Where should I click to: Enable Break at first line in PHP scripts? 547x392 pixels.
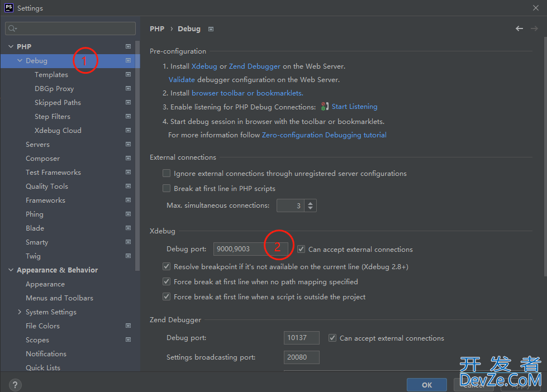coord(167,188)
